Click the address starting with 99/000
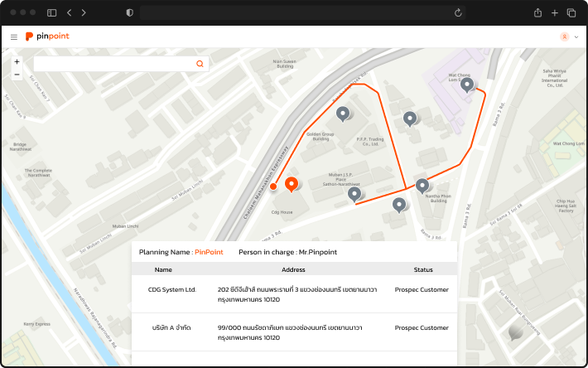Viewport: 588px width, 368px height. tap(290, 332)
